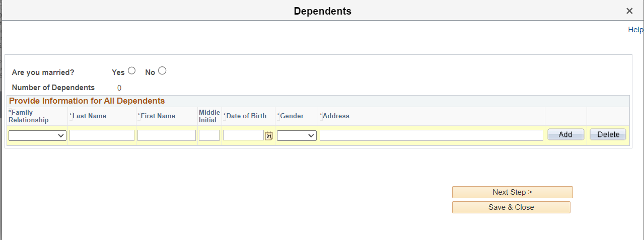644x240 pixels.
Task: Click the Save & Close button
Action: coord(511,207)
